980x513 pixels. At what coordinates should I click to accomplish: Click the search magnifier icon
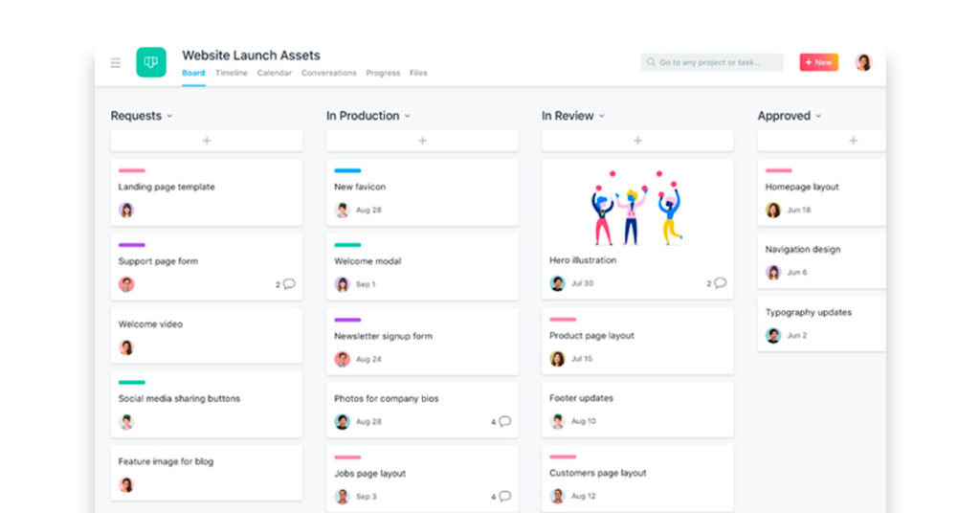pyautogui.click(x=651, y=62)
